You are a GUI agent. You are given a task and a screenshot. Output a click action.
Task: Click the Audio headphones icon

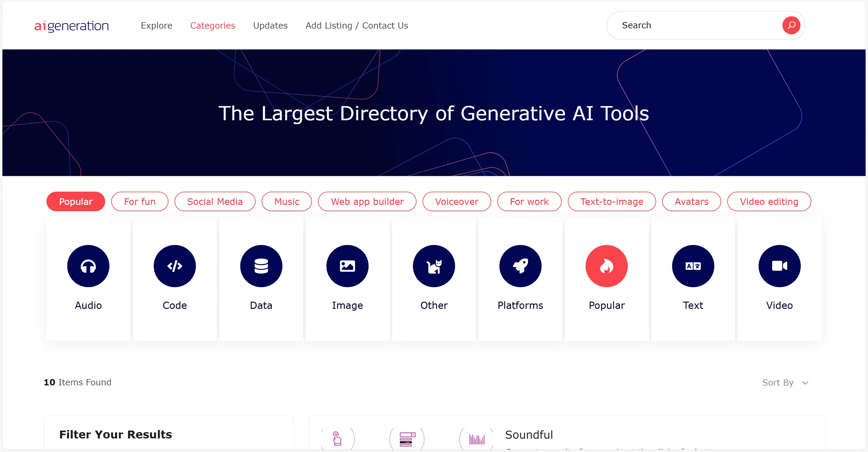[x=88, y=266]
